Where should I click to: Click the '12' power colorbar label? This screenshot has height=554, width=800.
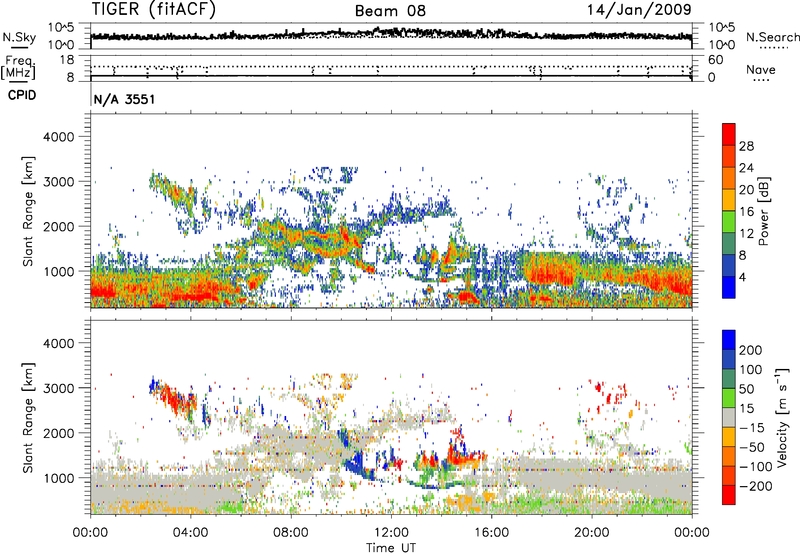click(x=746, y=234)
